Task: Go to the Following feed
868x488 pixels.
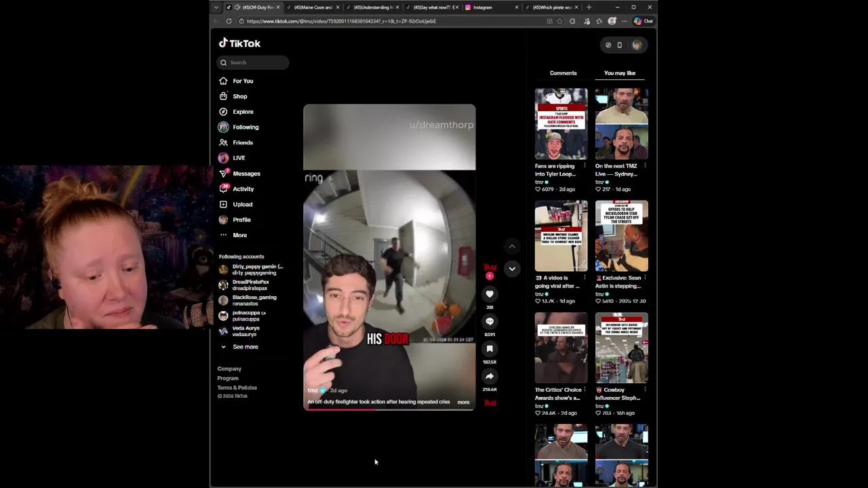Action: 239,127
